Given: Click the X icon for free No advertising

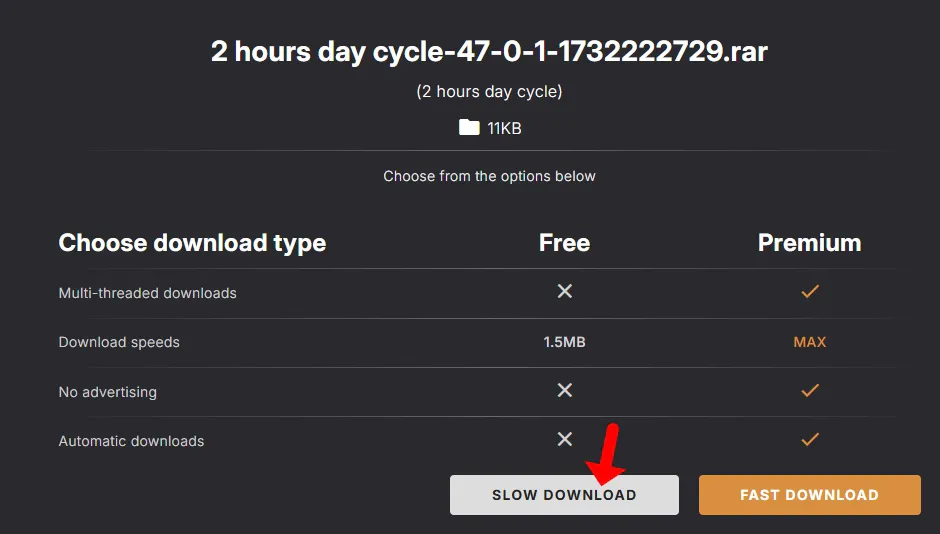Looking at the screenshot, I should 565,390.
